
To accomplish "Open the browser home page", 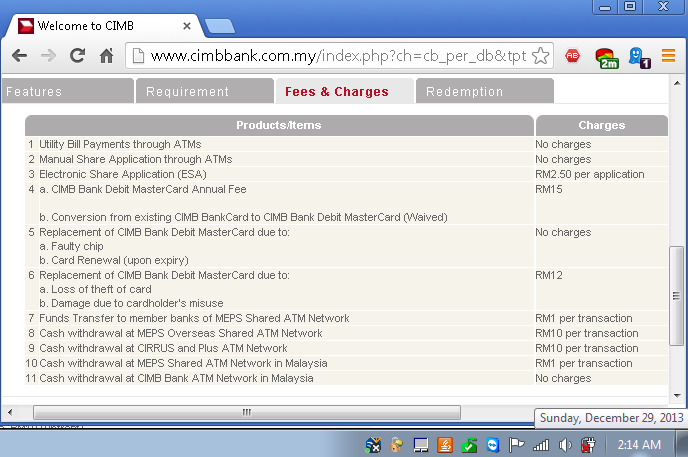I will (x=107, y=56).
